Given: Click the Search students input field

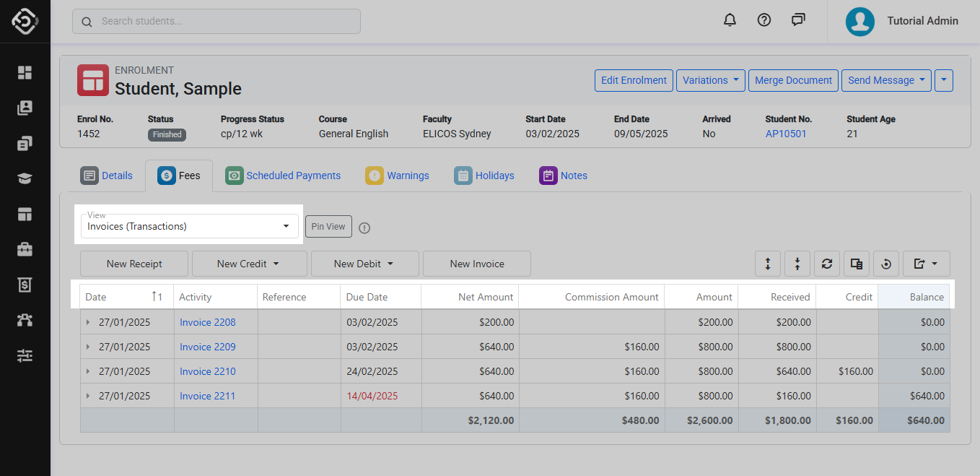Looking at the screenshot, I should coord(216,21).
